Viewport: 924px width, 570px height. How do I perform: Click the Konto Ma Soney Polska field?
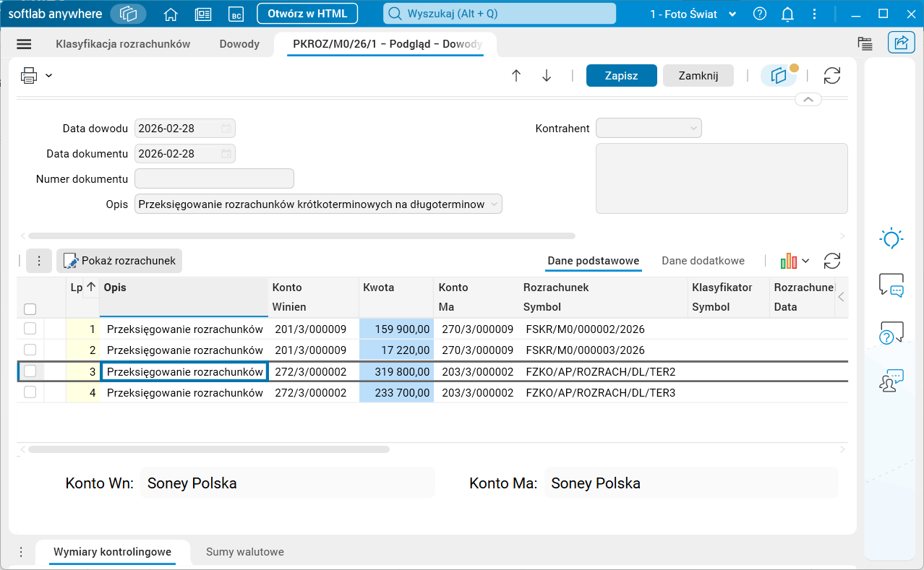click(692, 483)
